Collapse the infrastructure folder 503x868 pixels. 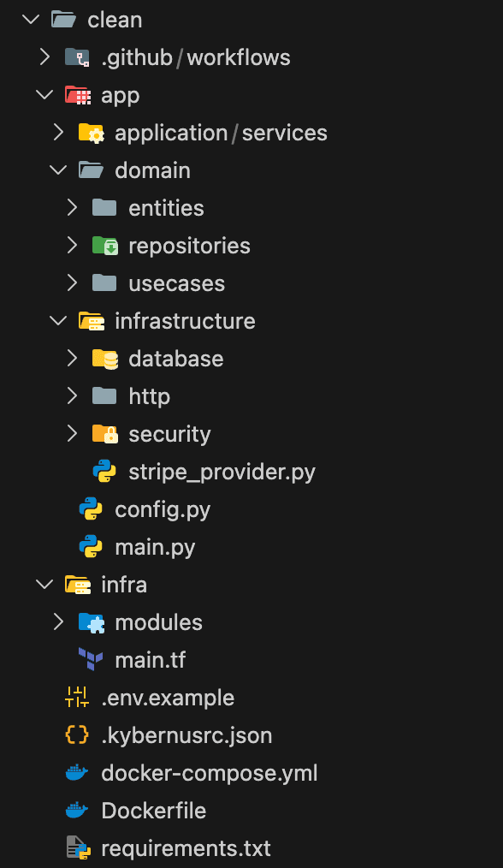coord(57,320)
